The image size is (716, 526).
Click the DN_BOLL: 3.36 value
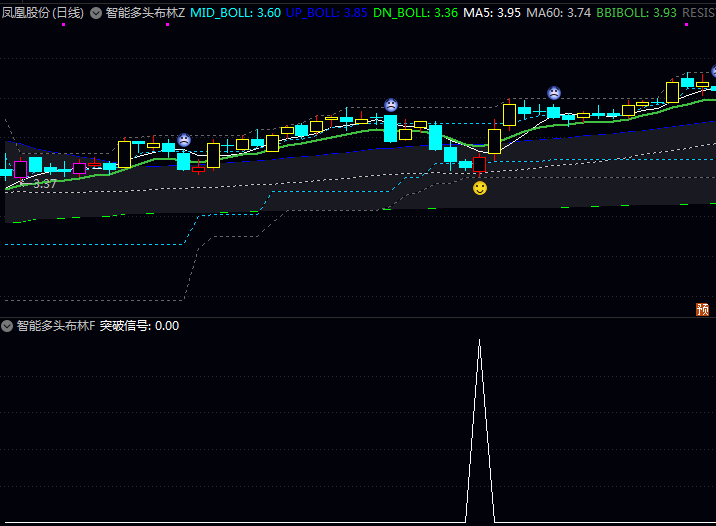(x=415, y=13)
